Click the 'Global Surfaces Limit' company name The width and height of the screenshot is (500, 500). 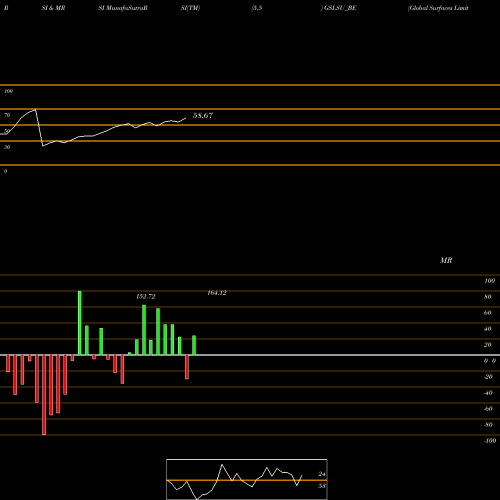pyautogui.click(x=438, y=8)
